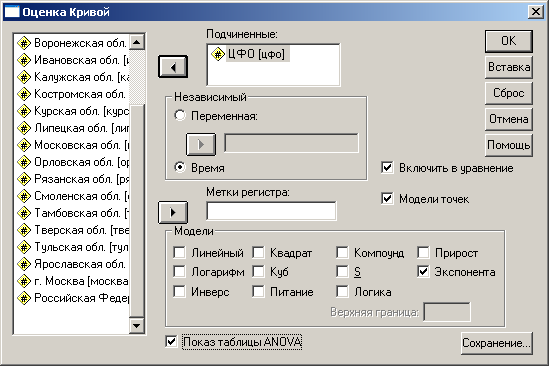Open Помощь help button

click(509, 145)
